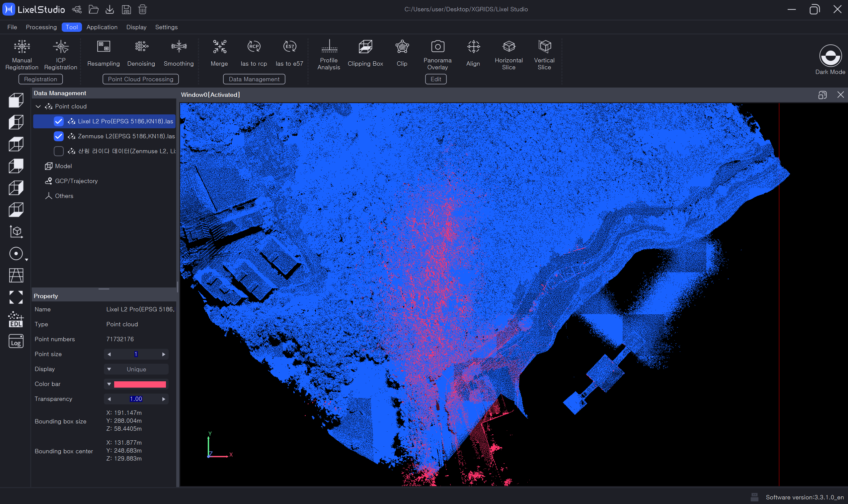Enable the unchecked Korean-named point cloud

(x=59, y=151)
